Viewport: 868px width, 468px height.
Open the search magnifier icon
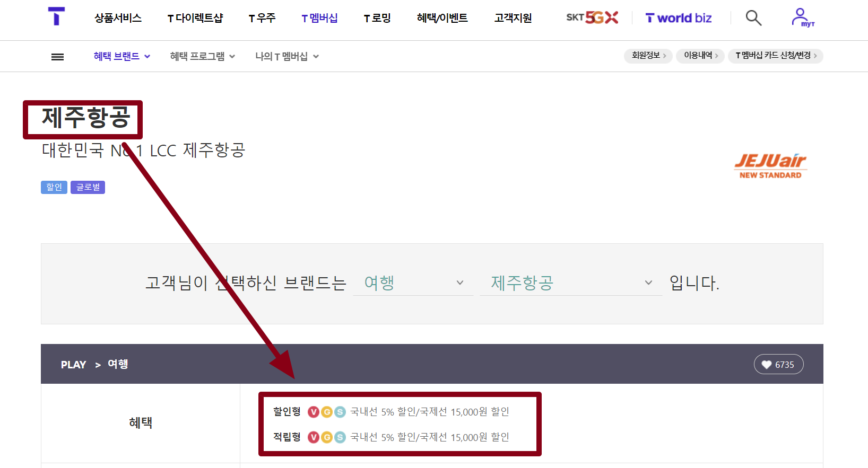pyautogui.click(x=753, y=18)
